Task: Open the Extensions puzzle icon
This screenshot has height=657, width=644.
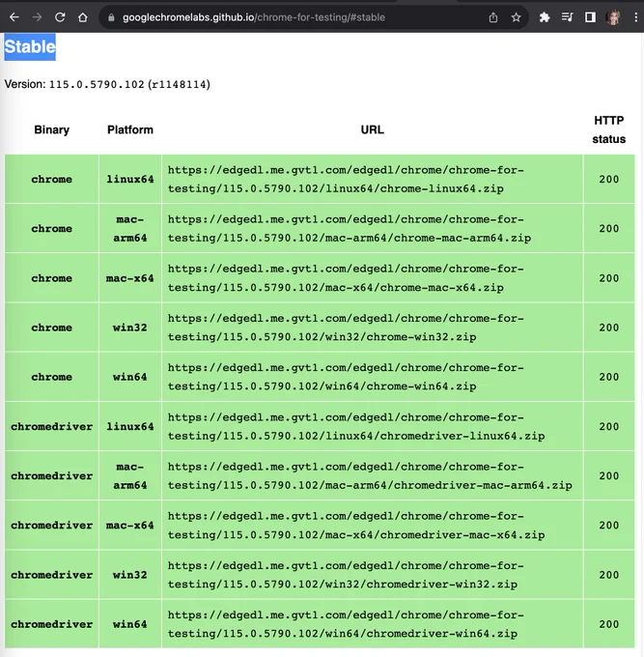Action: (x=545, y=17)
